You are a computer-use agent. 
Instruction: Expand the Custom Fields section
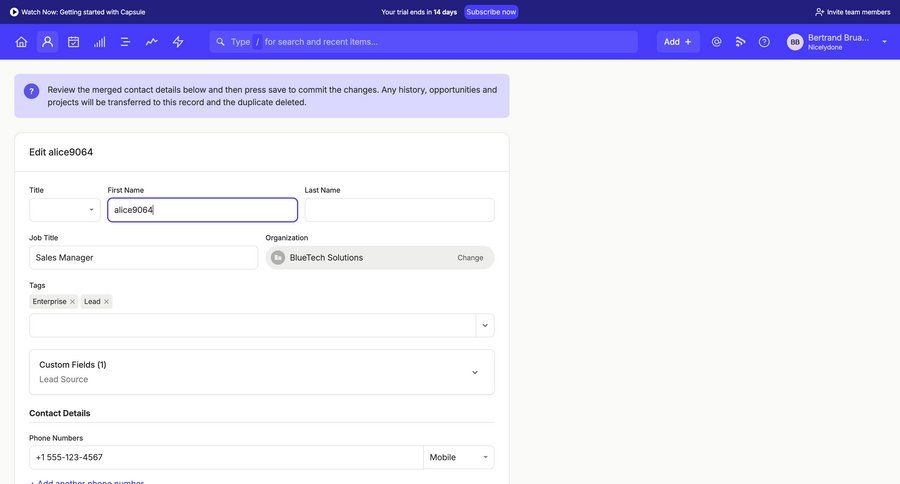pos(474,372)
